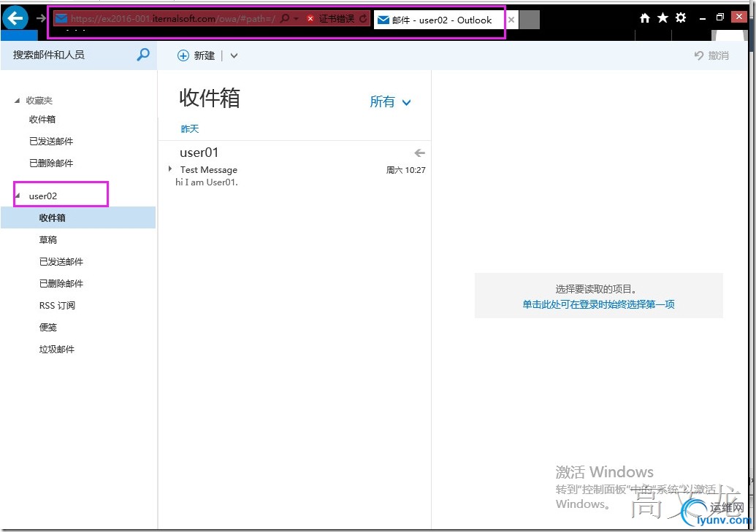
Task: Click the 新建 plus circle icon
Action: click(183, 55)
